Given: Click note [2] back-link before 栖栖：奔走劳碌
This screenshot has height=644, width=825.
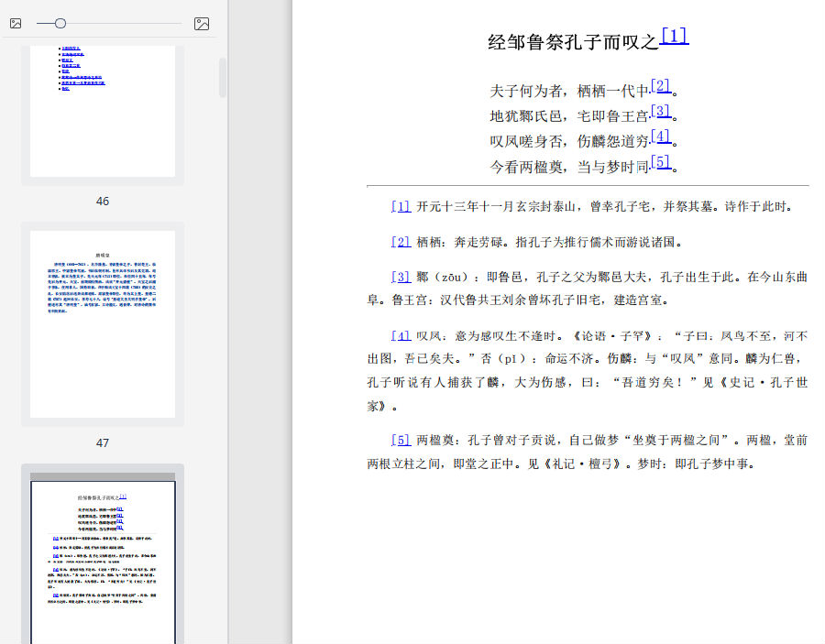Looking at the screenshot, I should coord(401,242).
